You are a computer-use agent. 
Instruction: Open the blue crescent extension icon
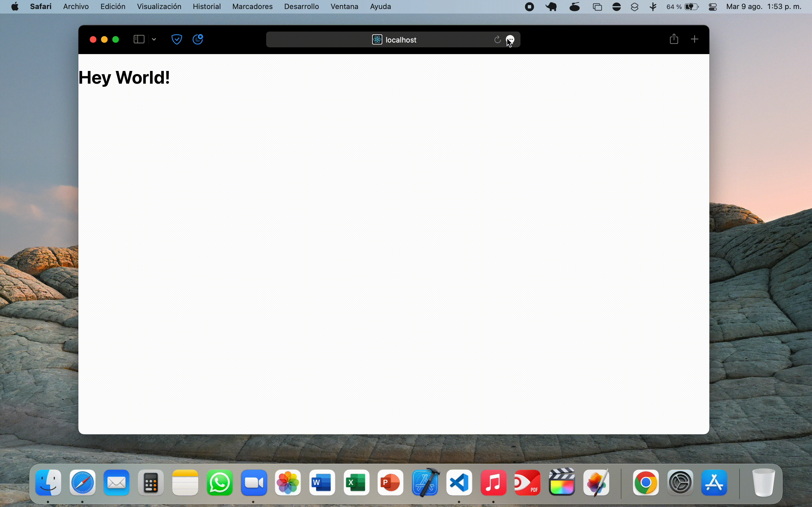(198, 39)
